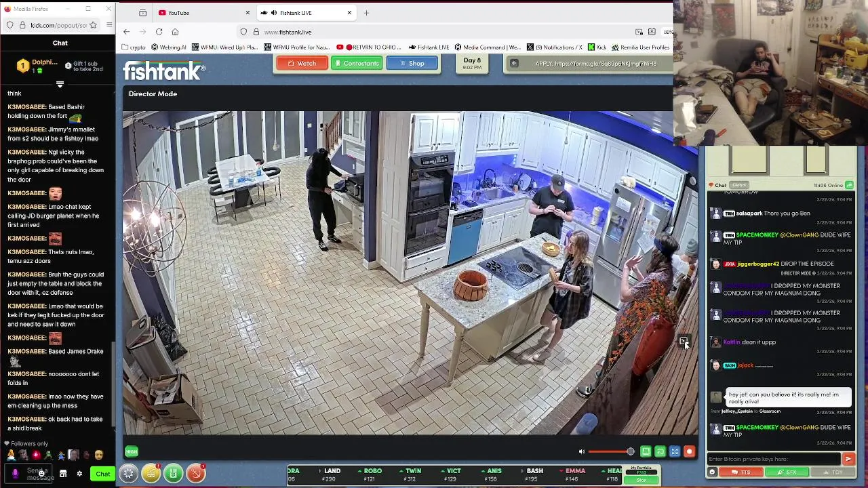Open the red anchor round button
The image size is (868, 488).
(x=195, y=474)
